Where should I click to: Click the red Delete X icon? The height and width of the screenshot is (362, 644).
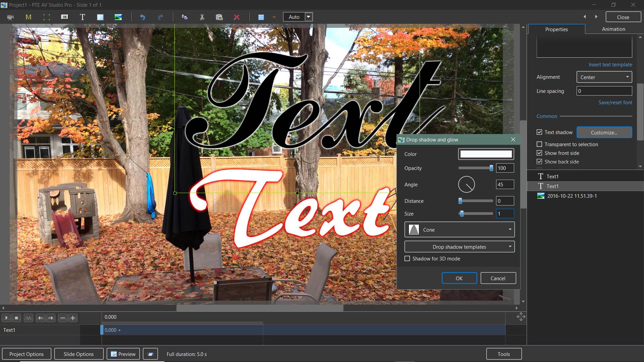coord(236,17)
